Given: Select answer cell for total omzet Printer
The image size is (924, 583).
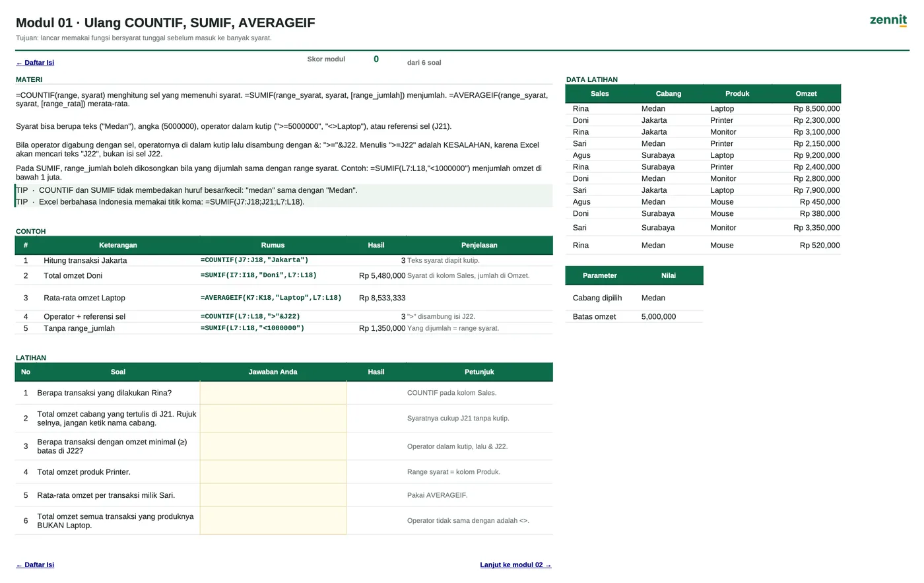Looking at the screenshot, I should (273, 472).
